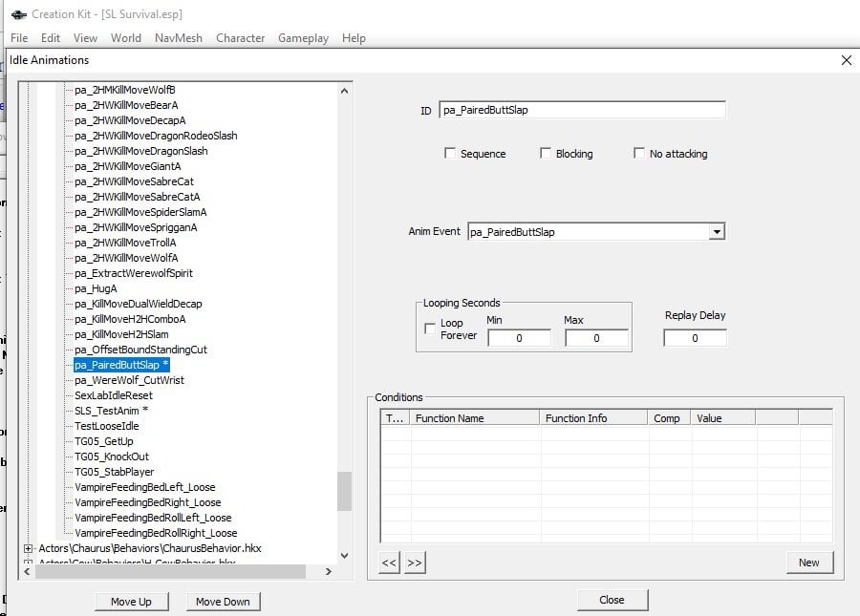Select pa_HugA in the tree
860x616 pixels.
(96, 288)
